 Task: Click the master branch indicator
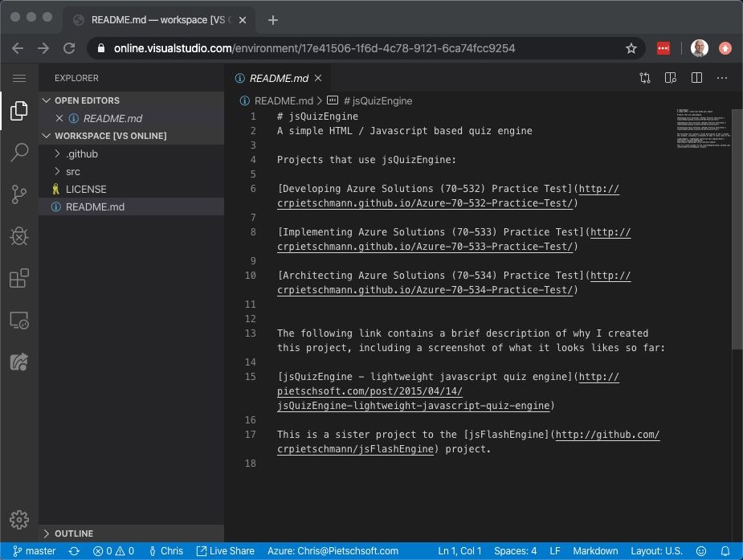tap(34, 551)
